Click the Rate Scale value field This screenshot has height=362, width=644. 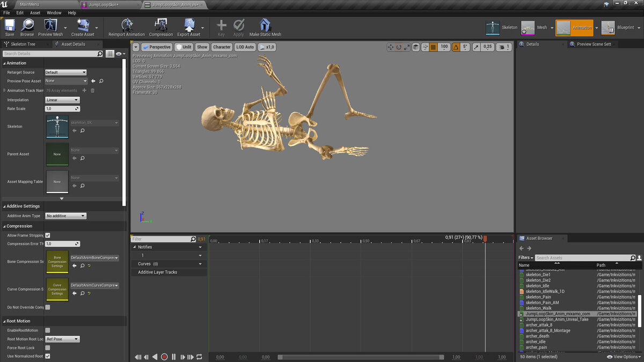[x=62, y=108]
